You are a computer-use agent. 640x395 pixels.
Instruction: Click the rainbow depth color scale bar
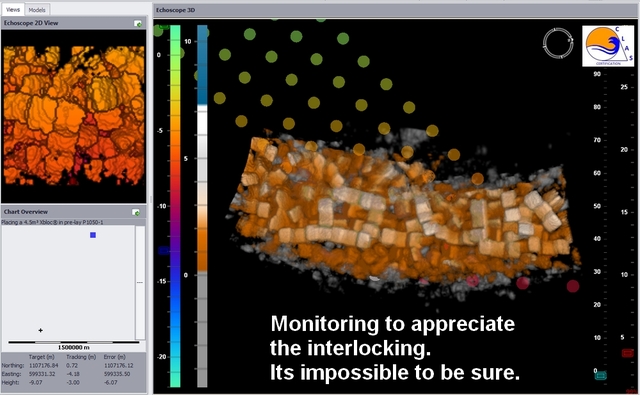(175, 206)
